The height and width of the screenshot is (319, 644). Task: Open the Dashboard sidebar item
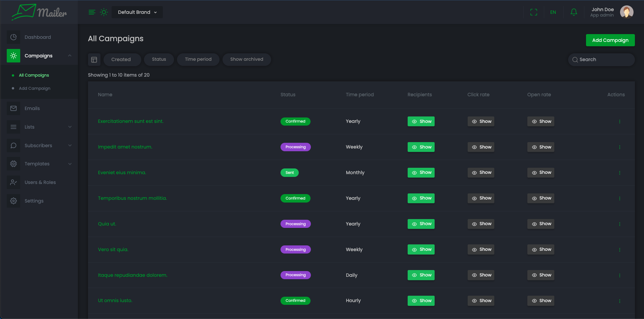pyautogui.click(x=38, y=37)
